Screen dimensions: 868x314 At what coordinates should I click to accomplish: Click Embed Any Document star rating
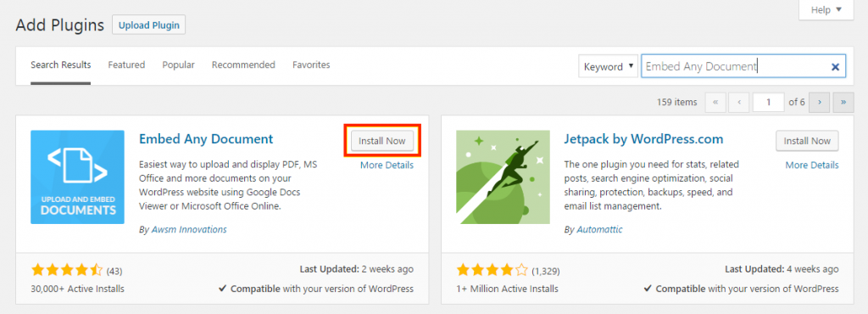[x=67, y=271]
